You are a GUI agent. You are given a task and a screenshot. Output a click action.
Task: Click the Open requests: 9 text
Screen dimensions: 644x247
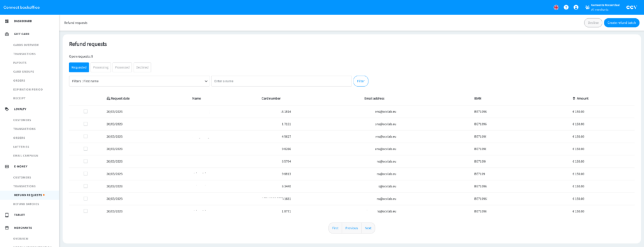pos(81,56)
